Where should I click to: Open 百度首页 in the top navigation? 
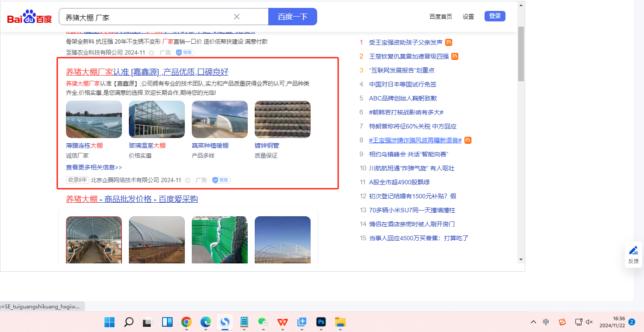(440, 17)
